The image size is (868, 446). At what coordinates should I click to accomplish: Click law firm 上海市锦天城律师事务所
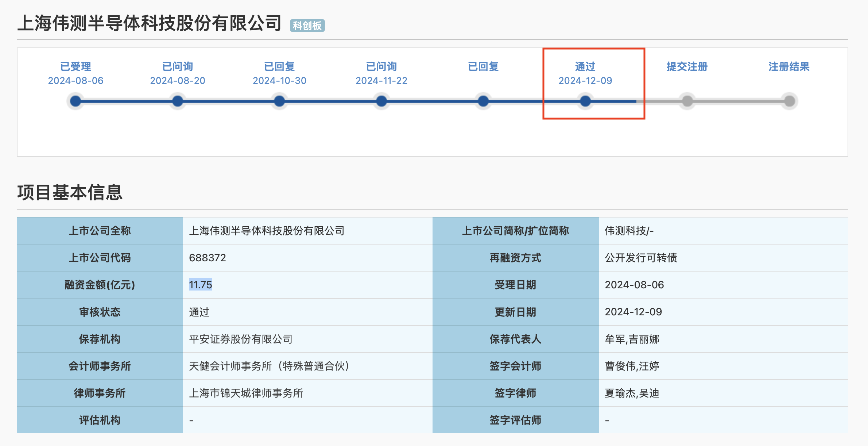point(246,393)
